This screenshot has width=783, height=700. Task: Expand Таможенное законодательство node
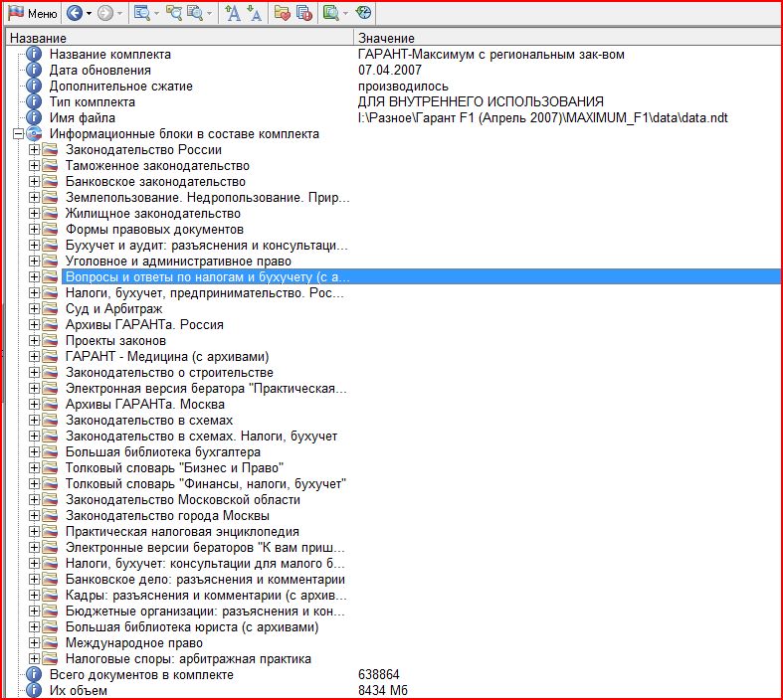pos(34,166)
